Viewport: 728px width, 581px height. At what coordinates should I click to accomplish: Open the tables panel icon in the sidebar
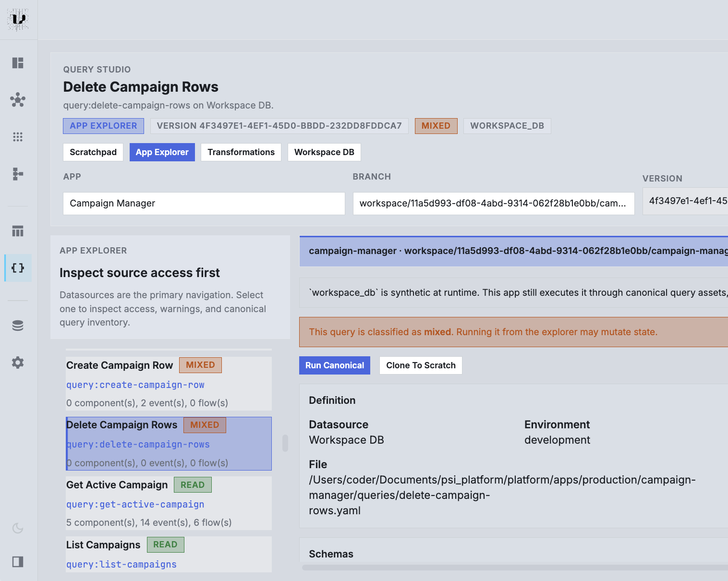coord(18,231)
